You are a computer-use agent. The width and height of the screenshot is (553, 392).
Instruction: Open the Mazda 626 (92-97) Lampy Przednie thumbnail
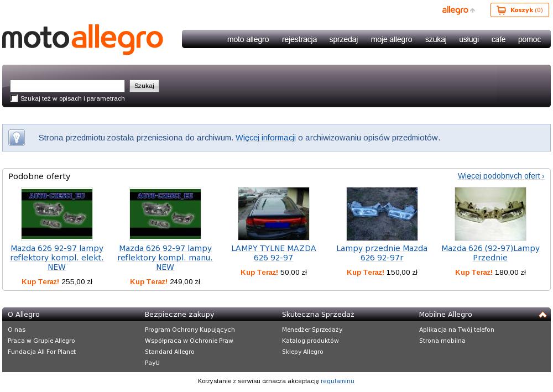click(x=490, y=214)
